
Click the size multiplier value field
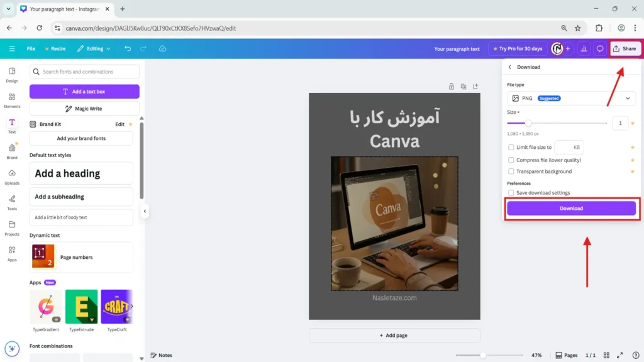click(620, 123)
